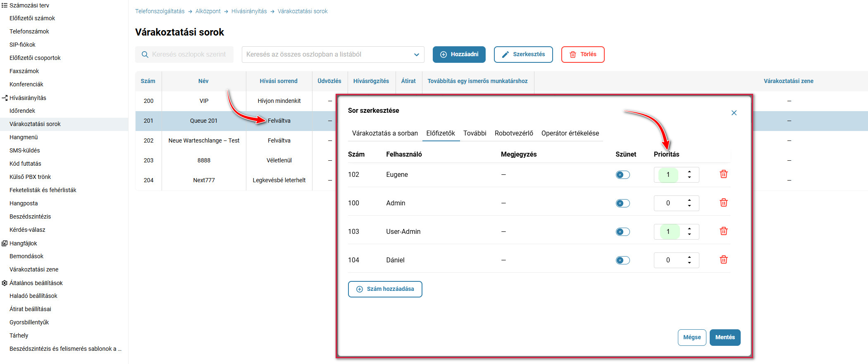Open the További tab
Viewport: 868px width, 364px height.
click(x=475, y=133)
